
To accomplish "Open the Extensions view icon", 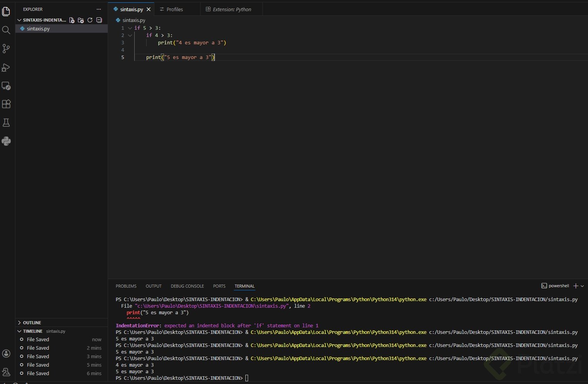I will coord(6,104).
